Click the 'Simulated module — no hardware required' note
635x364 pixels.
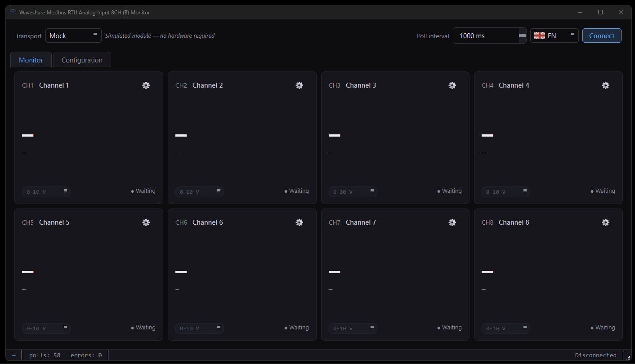pos(160,36)
